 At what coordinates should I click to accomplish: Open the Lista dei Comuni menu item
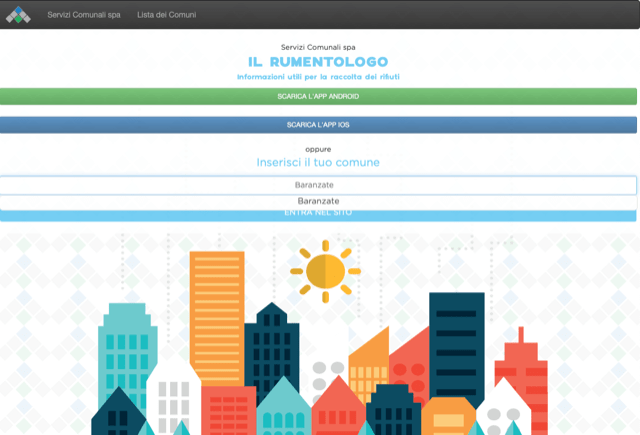click(166, 15)
